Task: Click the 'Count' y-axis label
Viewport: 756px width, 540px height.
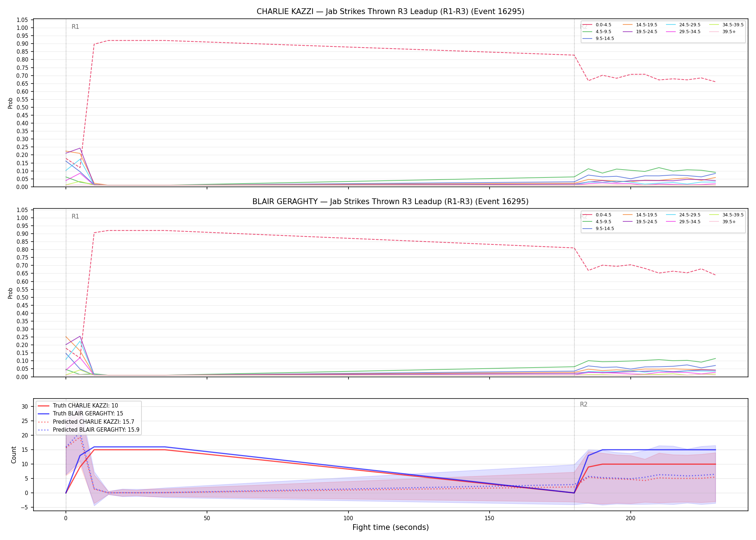Action: pyautogui.click(x=14, y=455)
